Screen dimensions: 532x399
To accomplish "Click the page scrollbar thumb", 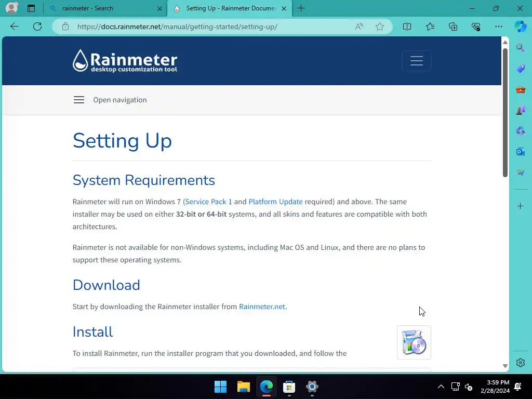I will point(505,113).
